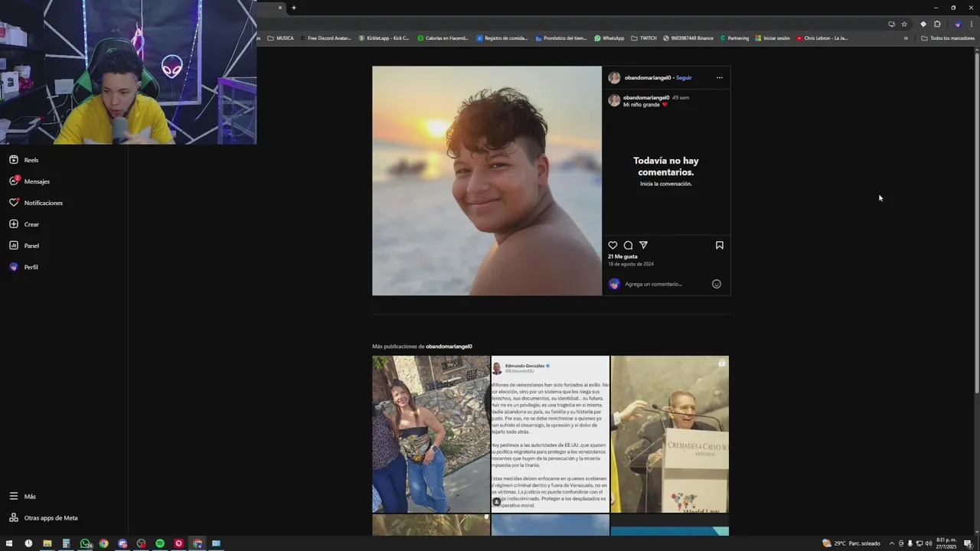Open Notificaciones in the sidebar

tap(35, 203)
